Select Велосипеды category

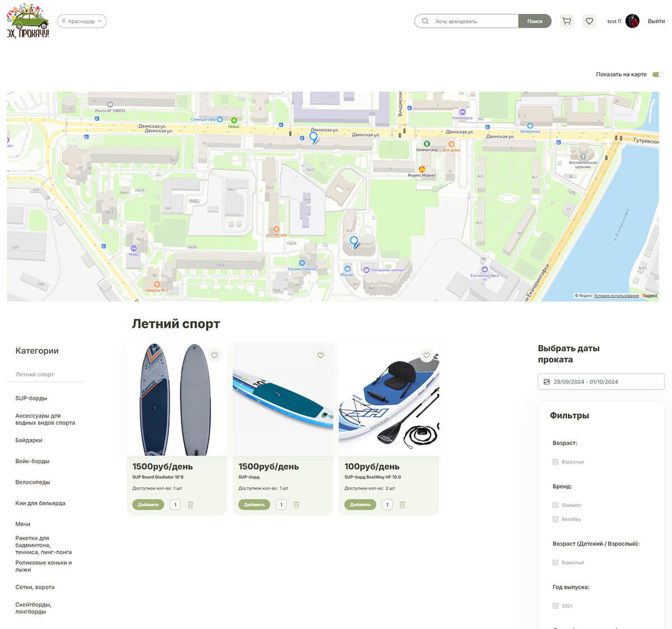[x=32, y=482]
